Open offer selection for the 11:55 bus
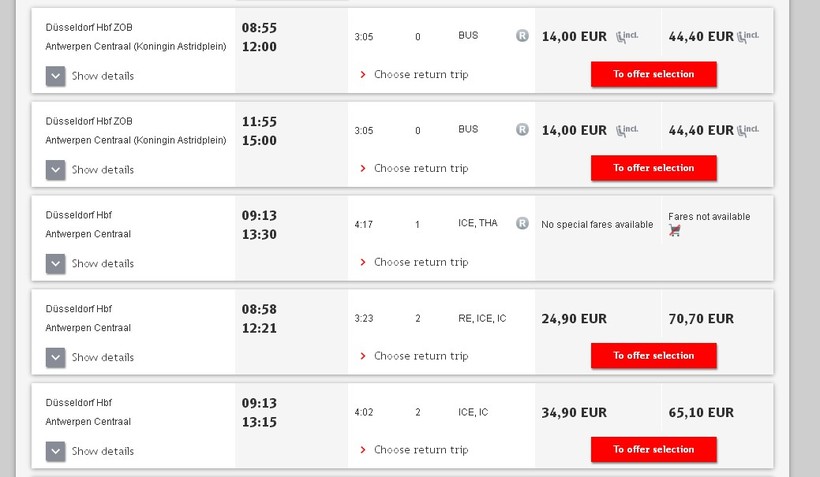This screenshot has height=477, width=820. click(x=653, y=168)
